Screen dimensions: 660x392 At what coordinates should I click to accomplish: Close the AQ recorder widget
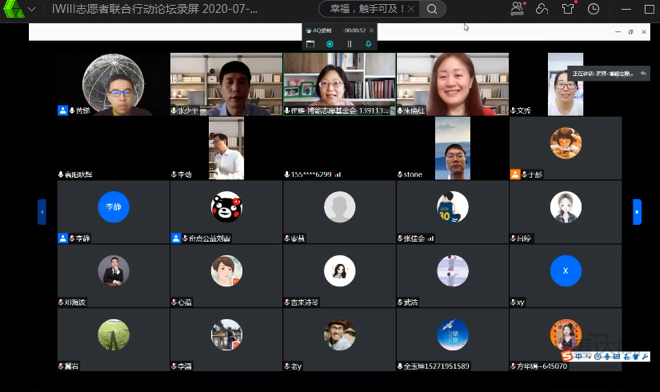click(371, 30)
